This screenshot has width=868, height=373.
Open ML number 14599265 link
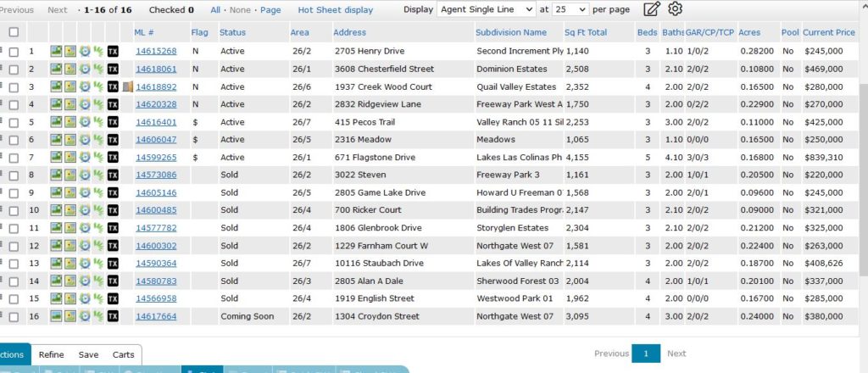tap(156, 157)
